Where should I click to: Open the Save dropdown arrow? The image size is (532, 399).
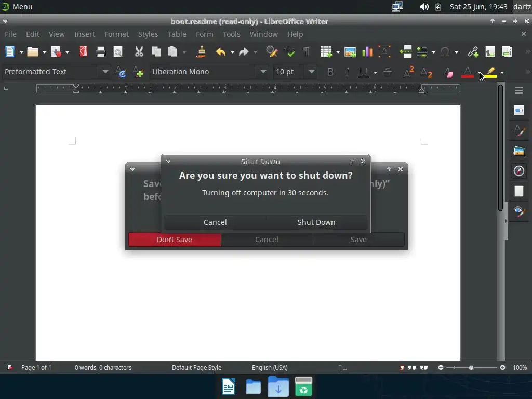67,52
